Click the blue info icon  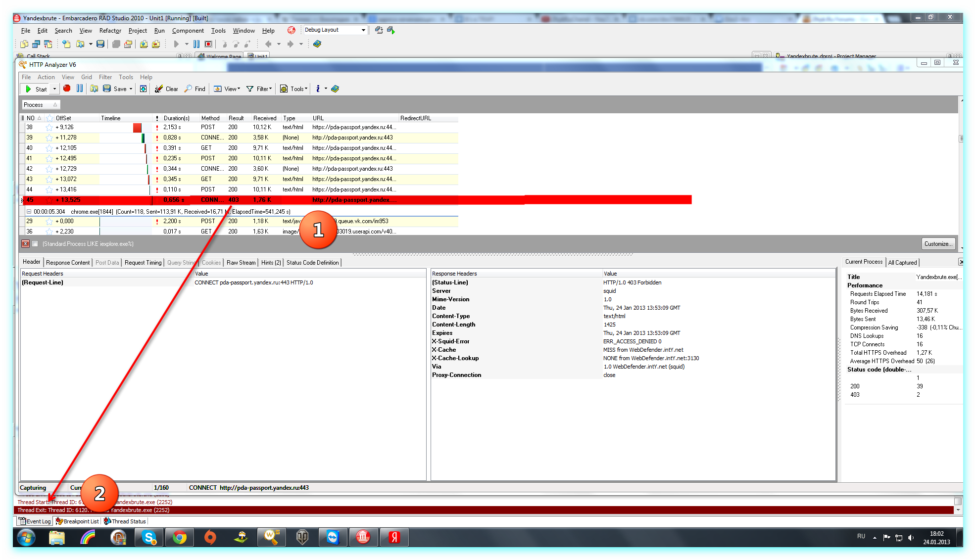click(x=318, y=89)
